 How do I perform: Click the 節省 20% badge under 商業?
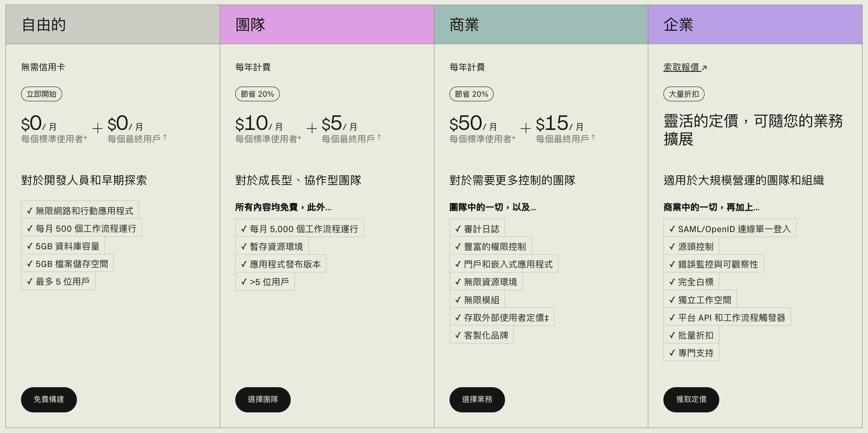[x=471, y=94]
